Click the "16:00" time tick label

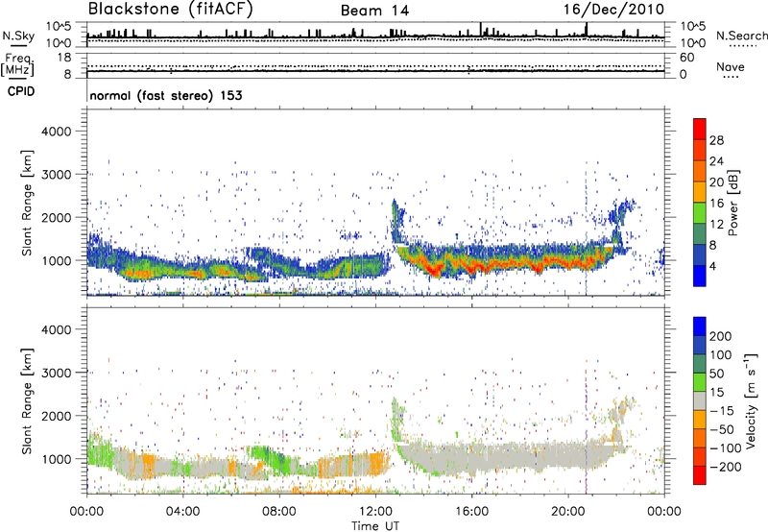pyautogui.click(x=471, y=512)
